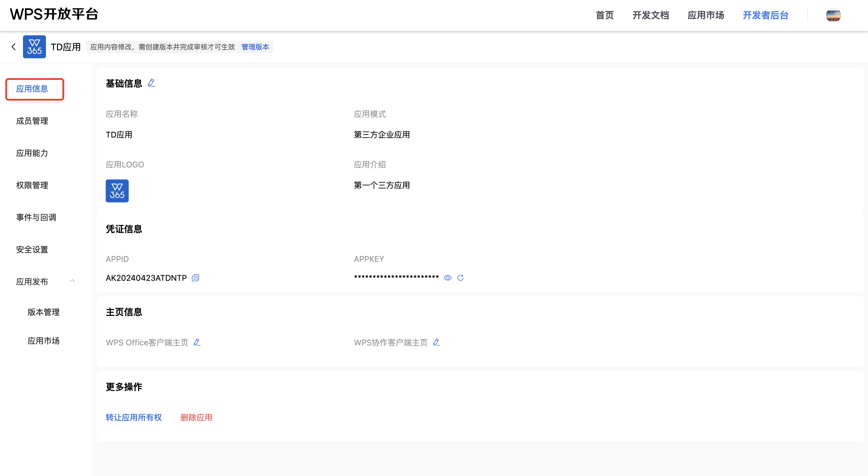The height and width of the screenshot is (476, 868).
Task: Reveal the hidden APPKEY with eye icon
Action: coord(447,278)
